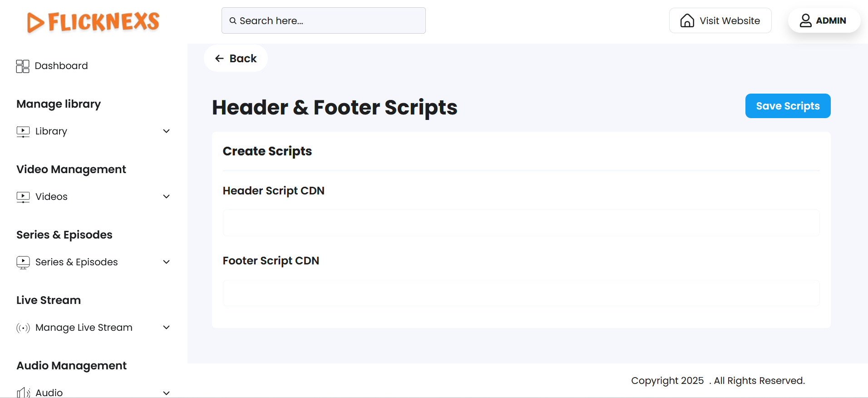Click the Videos play-screen icon

(23, 197)
